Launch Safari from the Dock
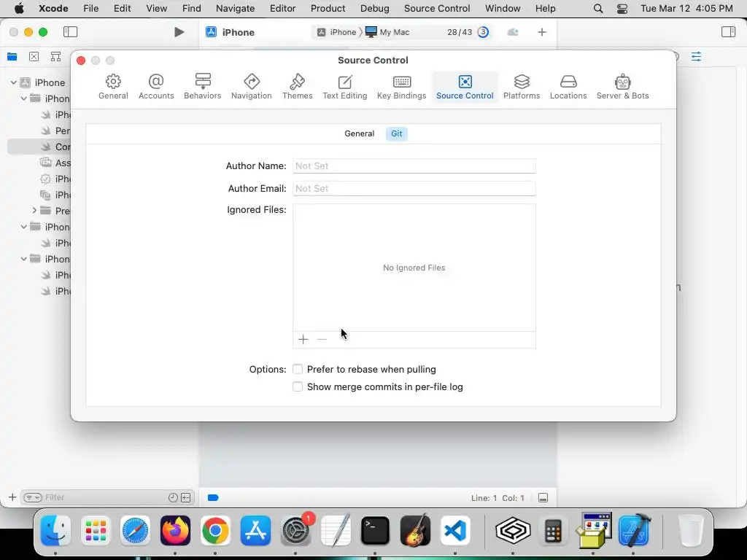This screenshot has height=560, width=747. click(x=135, y=531)
